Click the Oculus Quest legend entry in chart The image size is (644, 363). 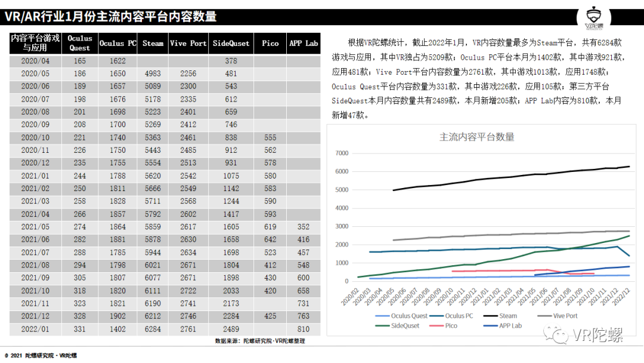coord(401,316)
